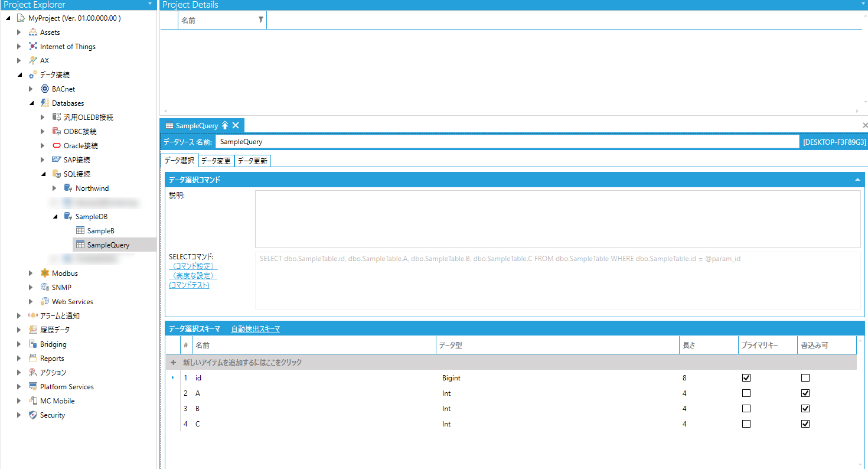The height and width of the screenshot is (469, 868).
Task: Click the Modbus icon
Action: [45, 273]
